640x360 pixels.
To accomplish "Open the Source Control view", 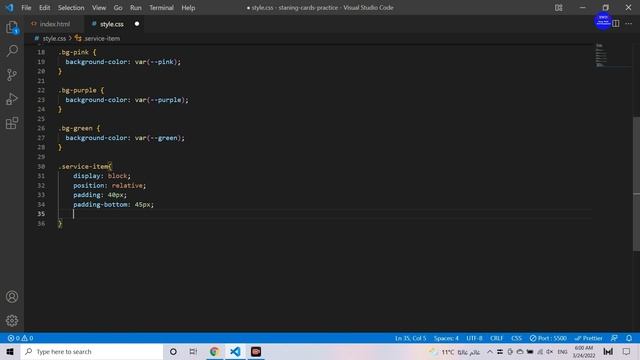I will tap(12, 75).
